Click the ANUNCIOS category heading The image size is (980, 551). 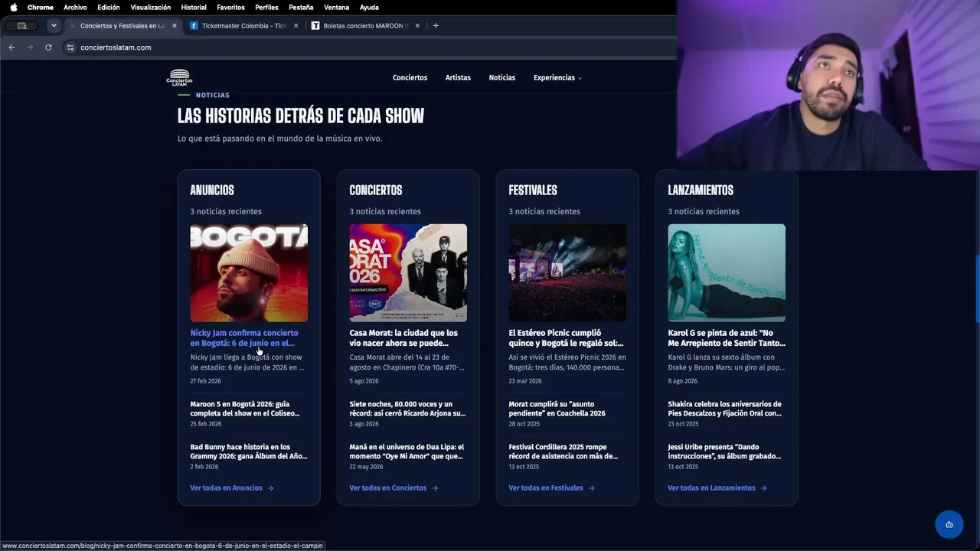coord(212,191)
